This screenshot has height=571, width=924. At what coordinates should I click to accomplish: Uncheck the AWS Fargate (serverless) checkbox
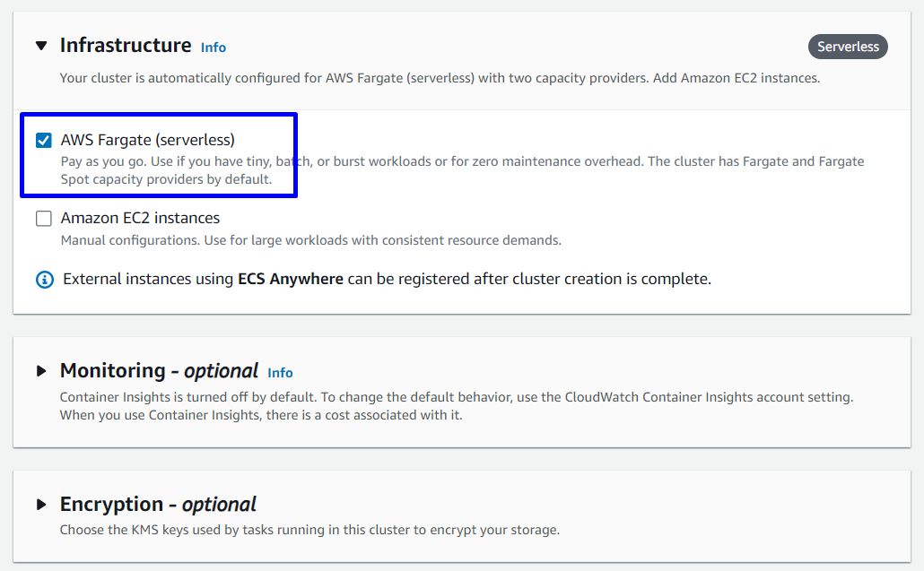tap(44, 140)
